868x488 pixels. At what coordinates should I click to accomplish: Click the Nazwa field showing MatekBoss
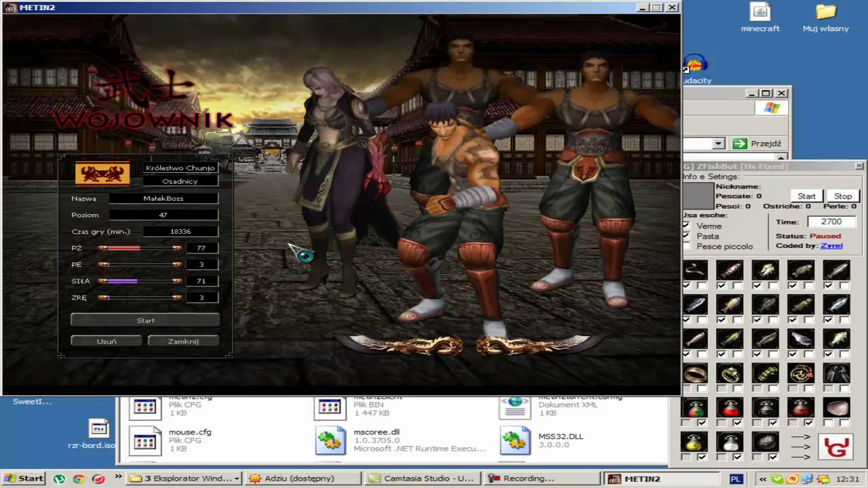[163, 199]
